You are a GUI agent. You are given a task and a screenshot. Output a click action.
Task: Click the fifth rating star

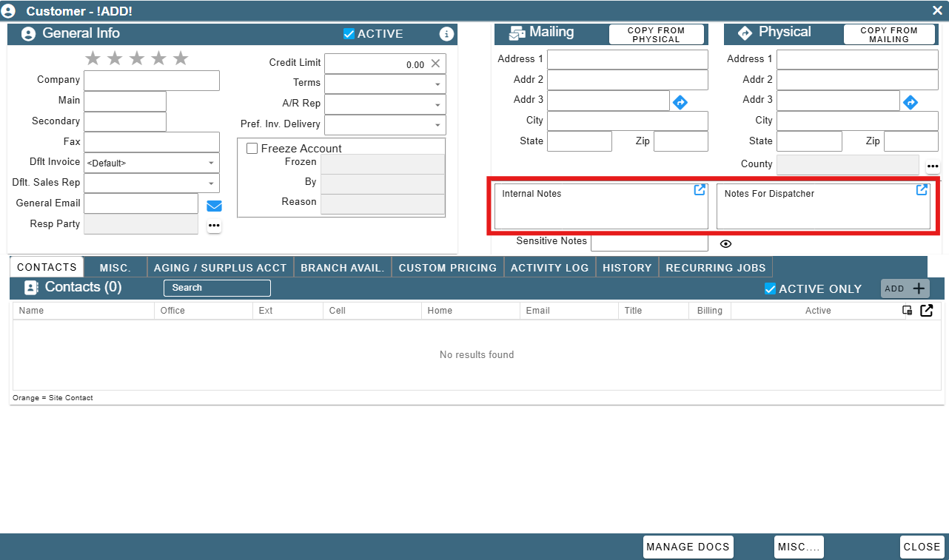point(181,58)
